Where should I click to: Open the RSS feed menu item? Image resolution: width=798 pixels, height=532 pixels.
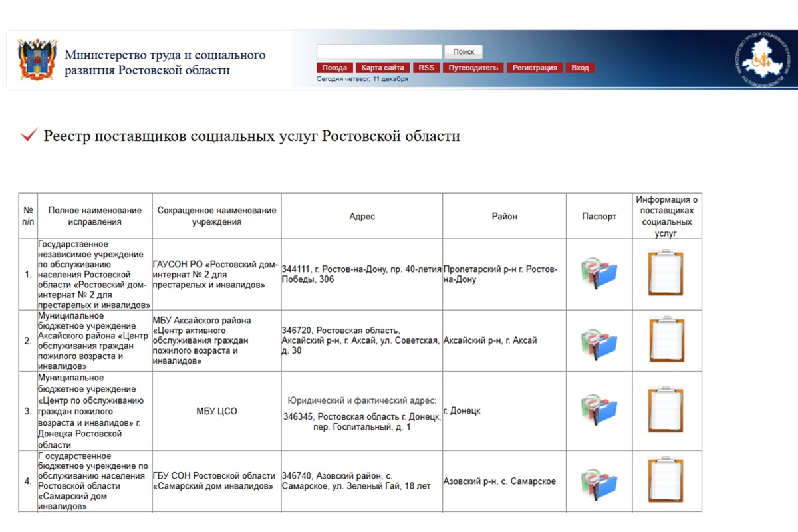click(426, 68)
